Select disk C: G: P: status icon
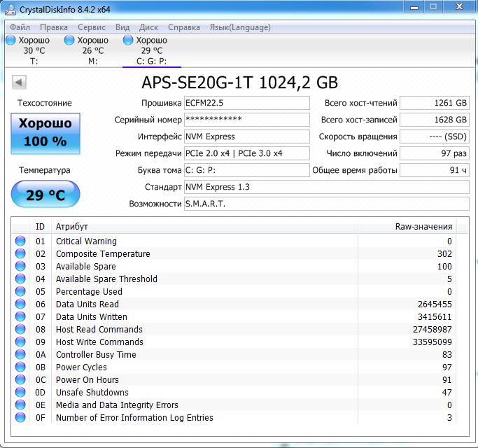478x448 pixels. (128, 40)
